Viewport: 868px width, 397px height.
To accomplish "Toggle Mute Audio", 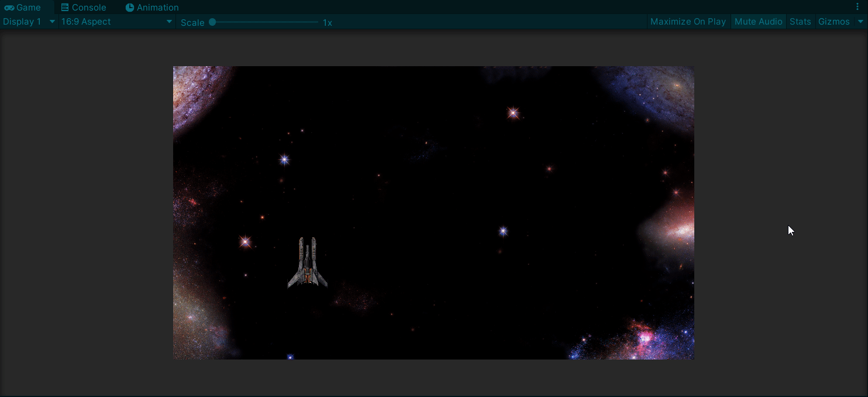I will click(x=758, y=22).
